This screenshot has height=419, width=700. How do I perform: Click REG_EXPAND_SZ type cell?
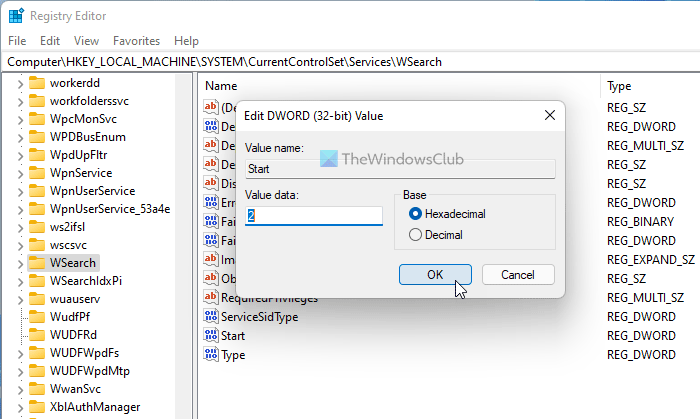(x=650, y=260)
